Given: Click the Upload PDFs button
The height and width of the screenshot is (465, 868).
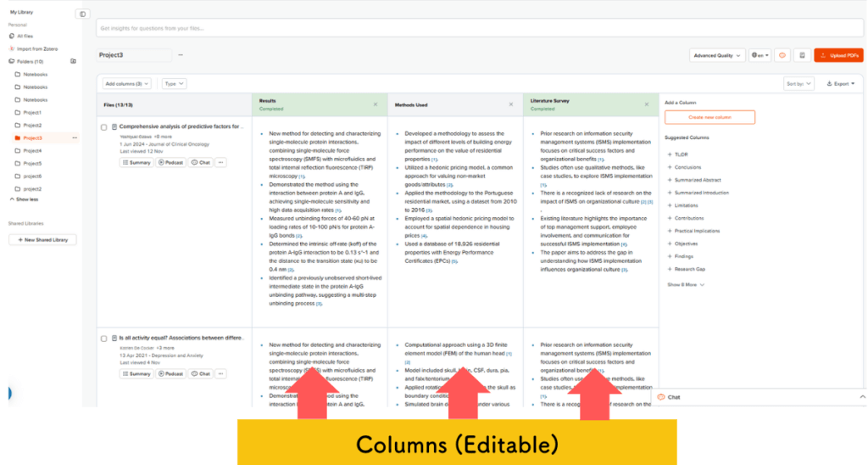Looking at the screenshot, I should pyautogui.click(x=838, y=55).
